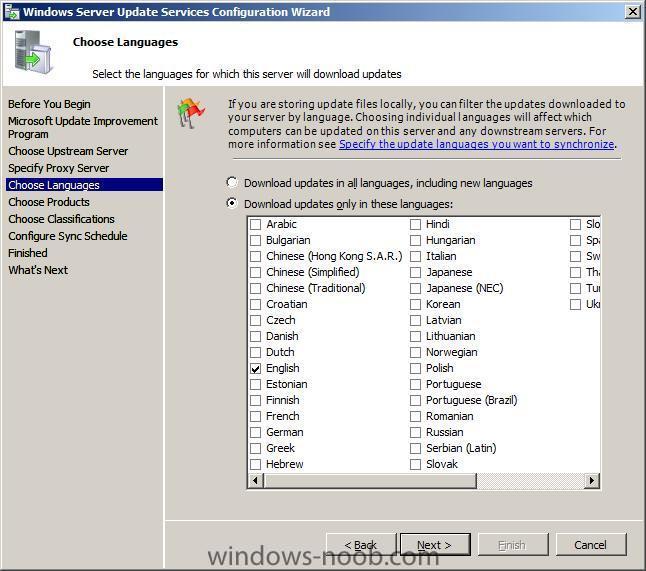Click the server update header icon
Image resolution: width=646 pixels, height=571 pixels.
(x=32, y=52)
